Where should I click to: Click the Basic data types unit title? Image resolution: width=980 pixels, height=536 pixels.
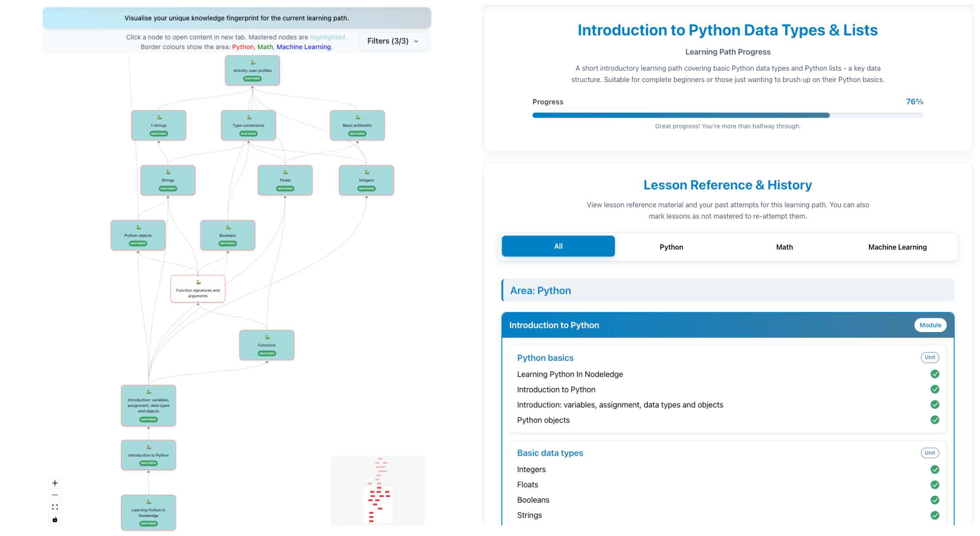pos(550,453)
